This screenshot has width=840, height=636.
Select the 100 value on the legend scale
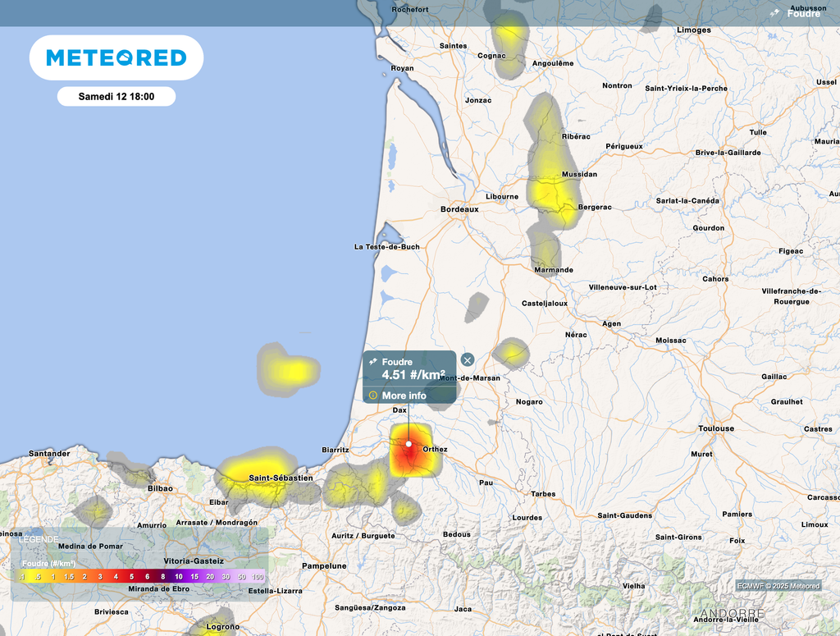tap(258, 577)
